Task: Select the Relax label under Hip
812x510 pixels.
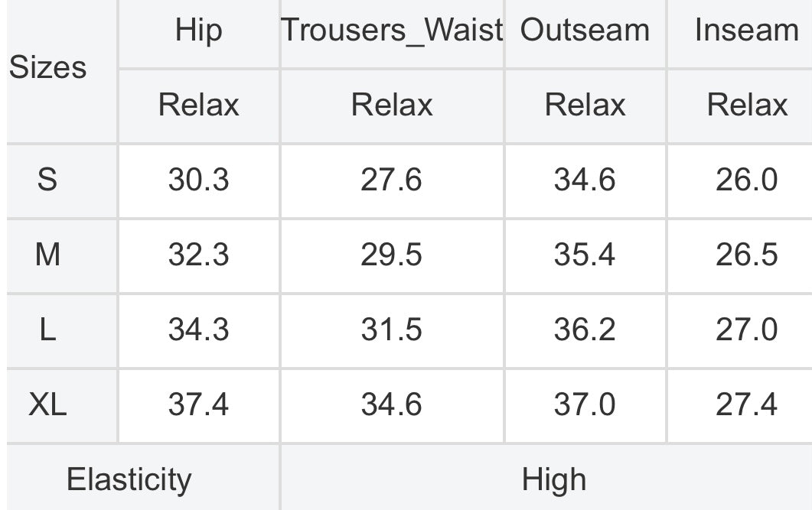Action: click(x=199, y=105)
